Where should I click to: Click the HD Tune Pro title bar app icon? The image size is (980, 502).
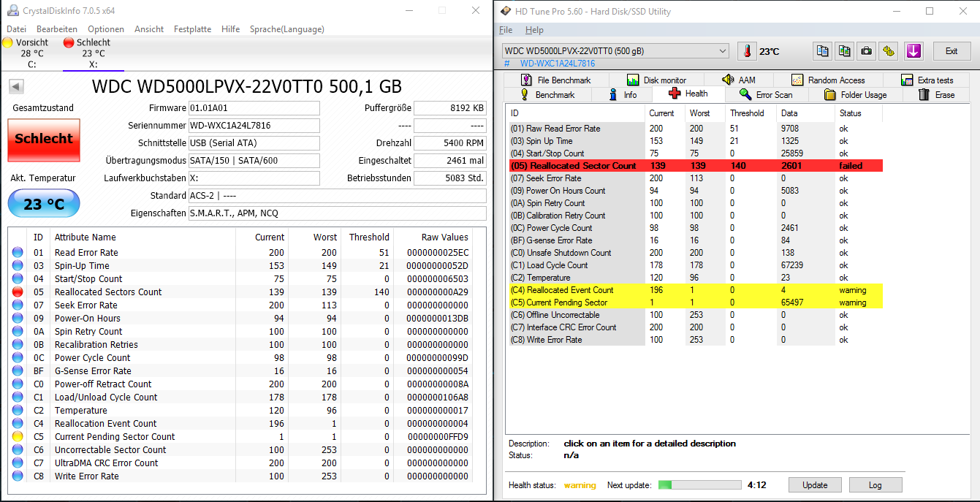pos(506,11)
